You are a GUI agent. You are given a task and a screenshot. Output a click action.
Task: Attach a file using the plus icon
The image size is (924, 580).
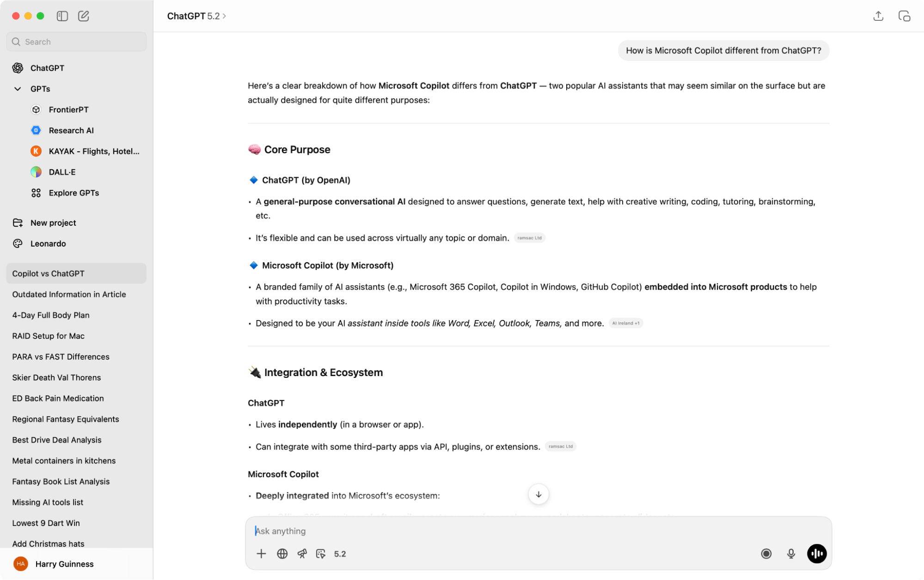point(261,554)
